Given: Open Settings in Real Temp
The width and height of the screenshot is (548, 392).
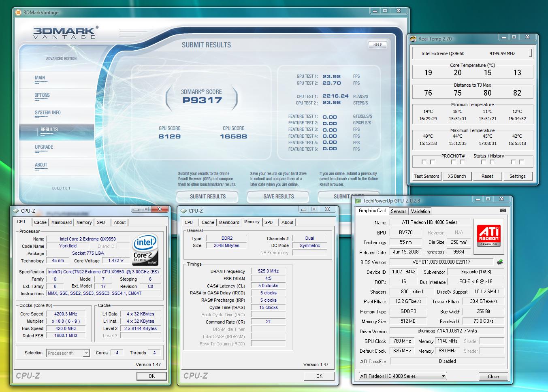Looking at the screenshot, I should [518, 176].
